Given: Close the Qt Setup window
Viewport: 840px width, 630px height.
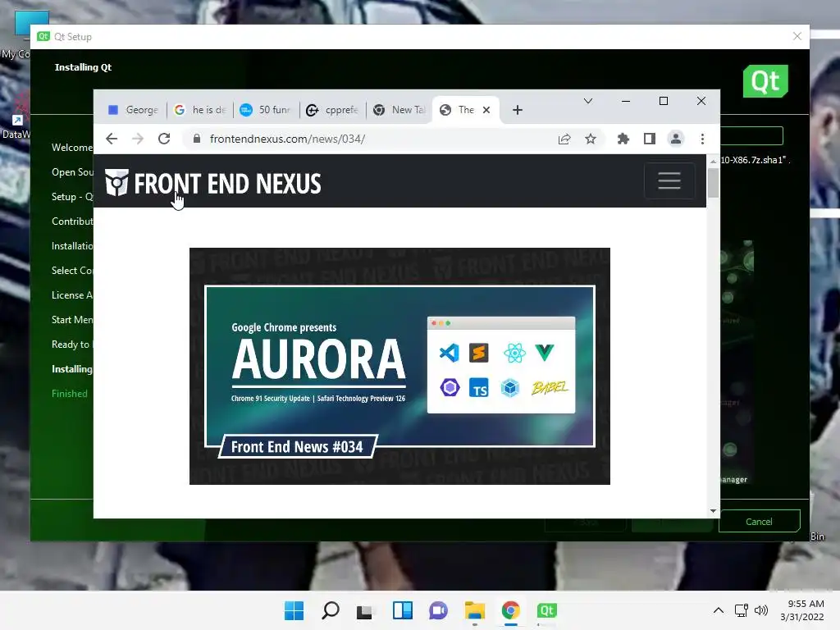Looking at the screenshot, I should (797, 36).
